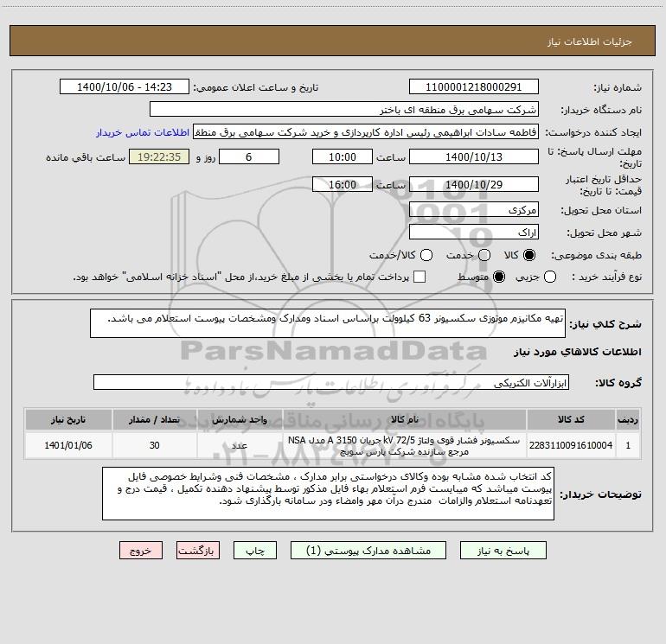
Task: Click the تعداد / مقدار column header
Action: tap(155, 420)
